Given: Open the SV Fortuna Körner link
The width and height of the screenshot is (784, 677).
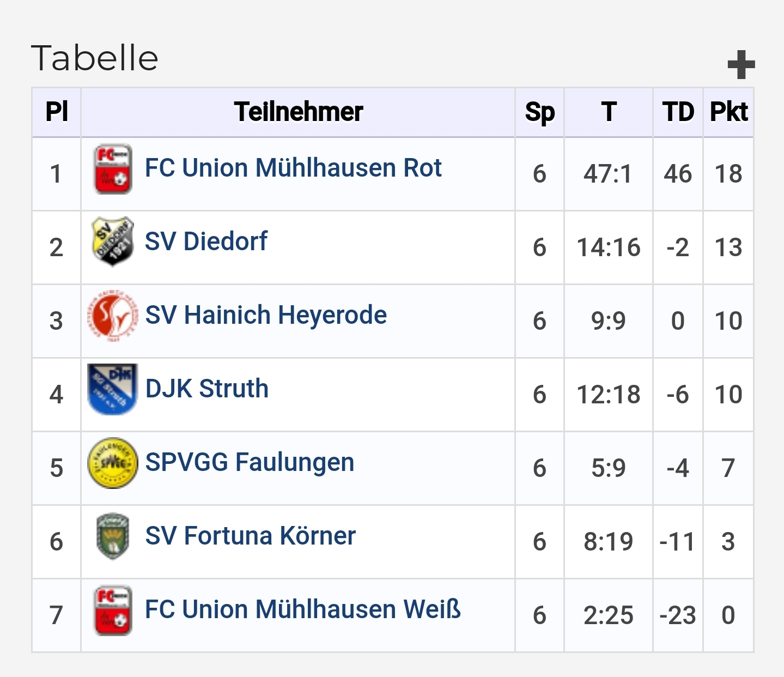Looking at the screenshot, I should 250,536.
